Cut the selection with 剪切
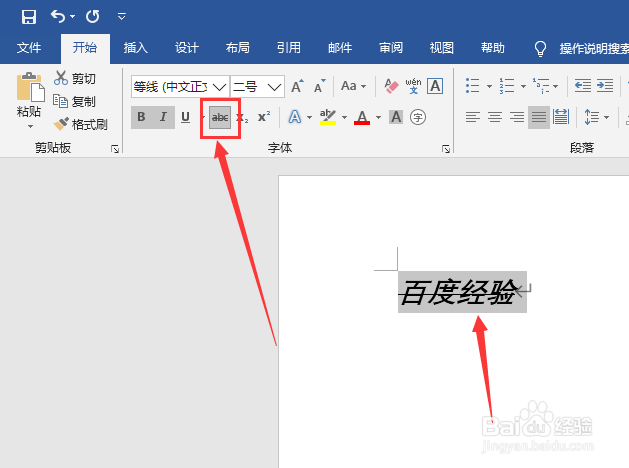 [x=75, y=78]
